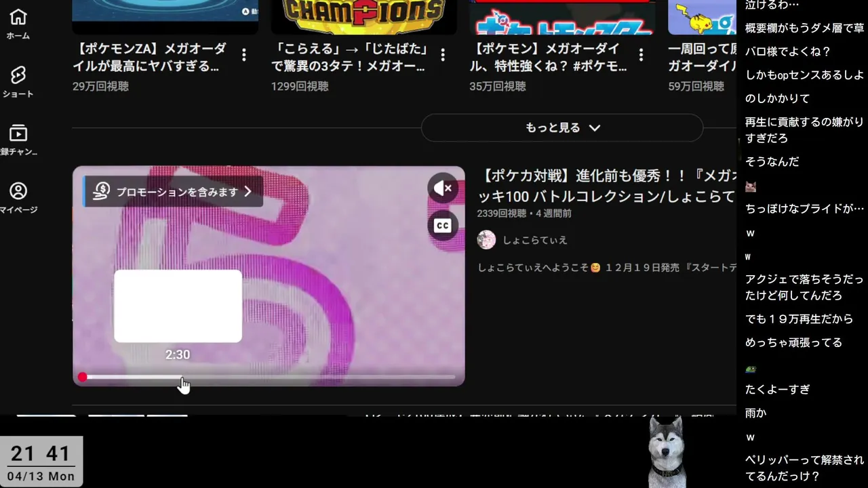Click the cat emoji in chat
The width and height of the screenshot is (868, 488).
[x=751, y=186]
